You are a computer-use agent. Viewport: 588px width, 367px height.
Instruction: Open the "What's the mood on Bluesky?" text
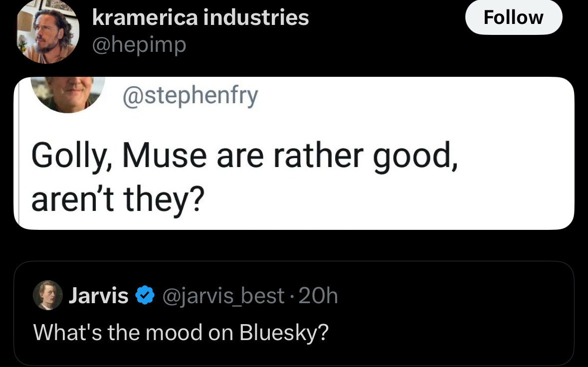click(181, 332)
